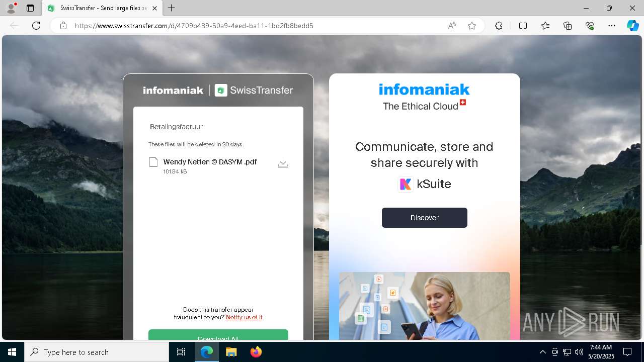Open the tab actions menu
Image resolution: width=644 pixels, height=362 pixels.
[30, 8]
